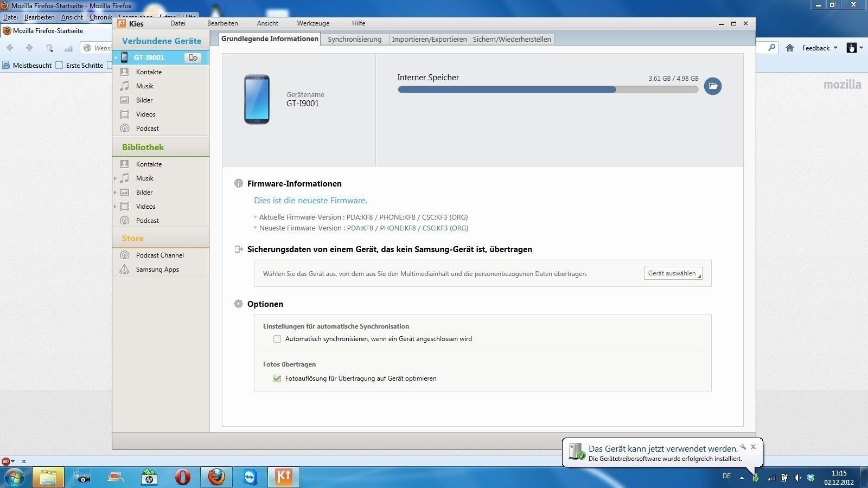This screenshot has height=488, width=868.
Task: Click Mozilla Firefox-Startseite tab
Action: click(x=48, y=31)
